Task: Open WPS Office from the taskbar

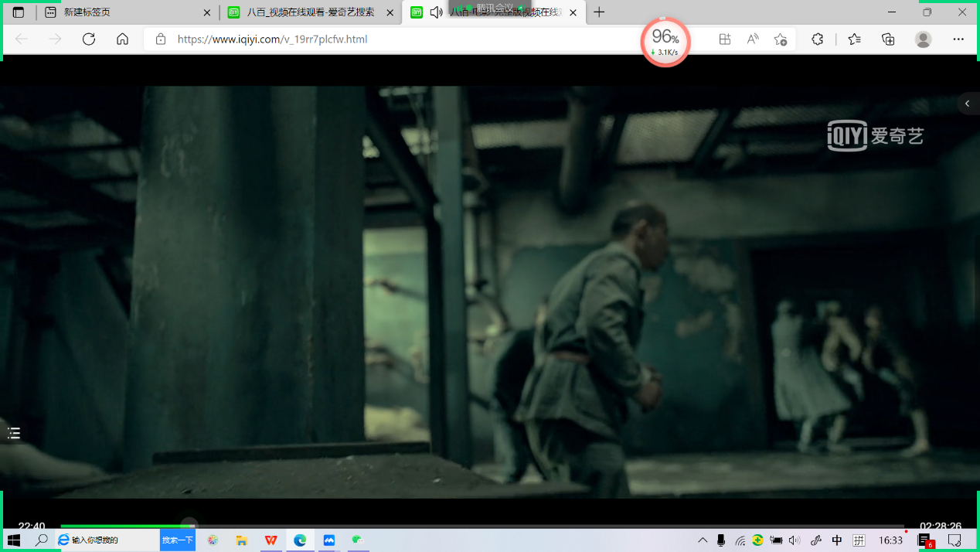Action: (x=271, y=540)
